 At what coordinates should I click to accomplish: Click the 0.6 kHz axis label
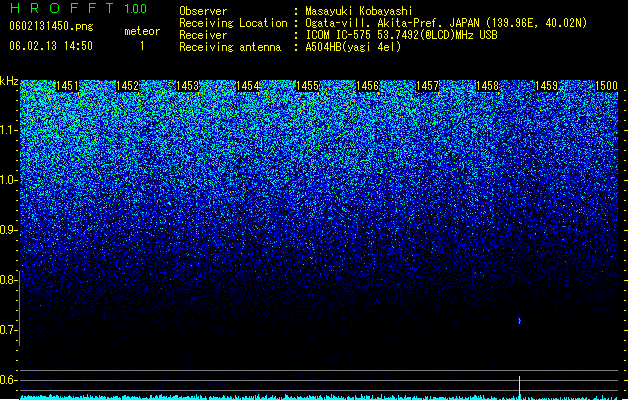pyautogui.click(x=9, y=380)
